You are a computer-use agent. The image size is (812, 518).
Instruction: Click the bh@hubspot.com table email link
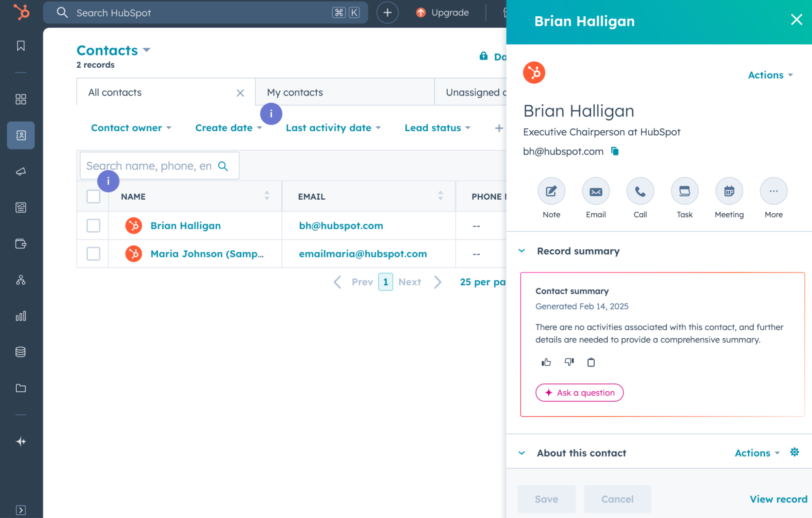(341, 226)
